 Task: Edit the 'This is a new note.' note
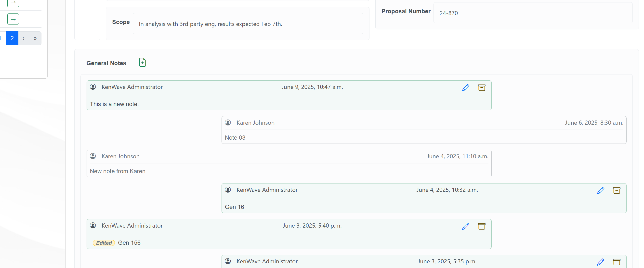point(465,88)
